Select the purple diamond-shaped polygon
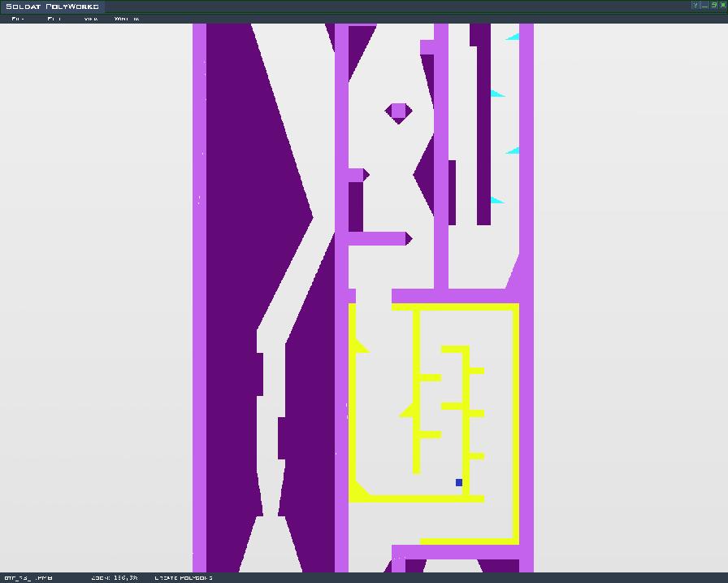The height and width of the screenshot is (583, 728). coord(398,111)
